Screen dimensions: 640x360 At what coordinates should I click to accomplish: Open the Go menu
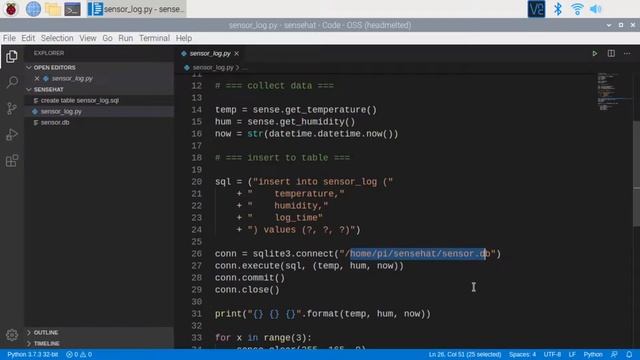(107, 38)
